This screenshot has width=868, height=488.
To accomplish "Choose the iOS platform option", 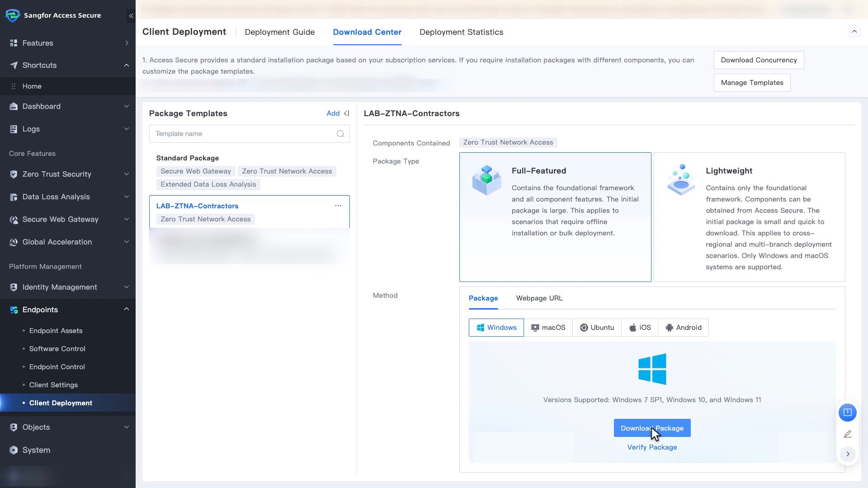I will click(x=640, y=328).
